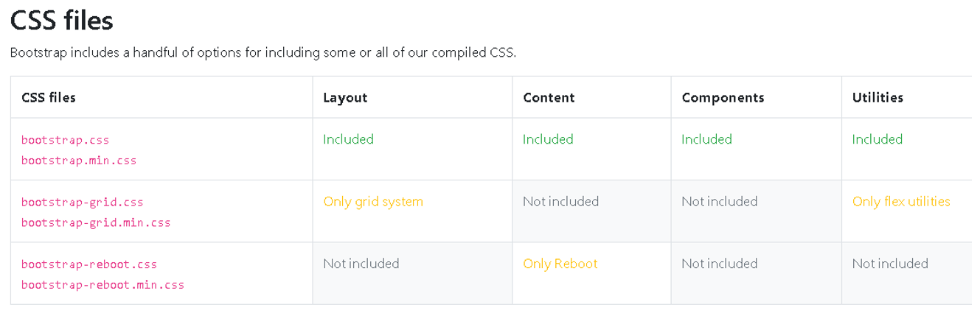Click the "Only Reboot" cell
This screenshot has width=980, height=313.
560,264
